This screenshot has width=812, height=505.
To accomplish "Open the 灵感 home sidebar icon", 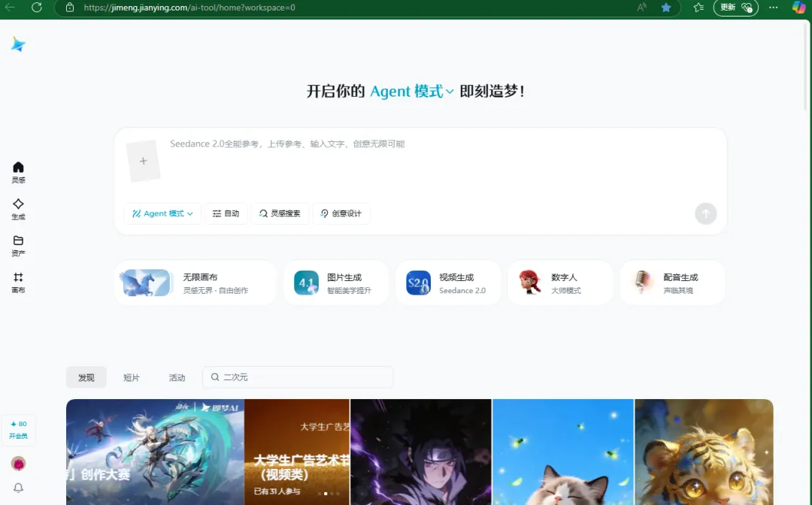I will pos(18,173).
